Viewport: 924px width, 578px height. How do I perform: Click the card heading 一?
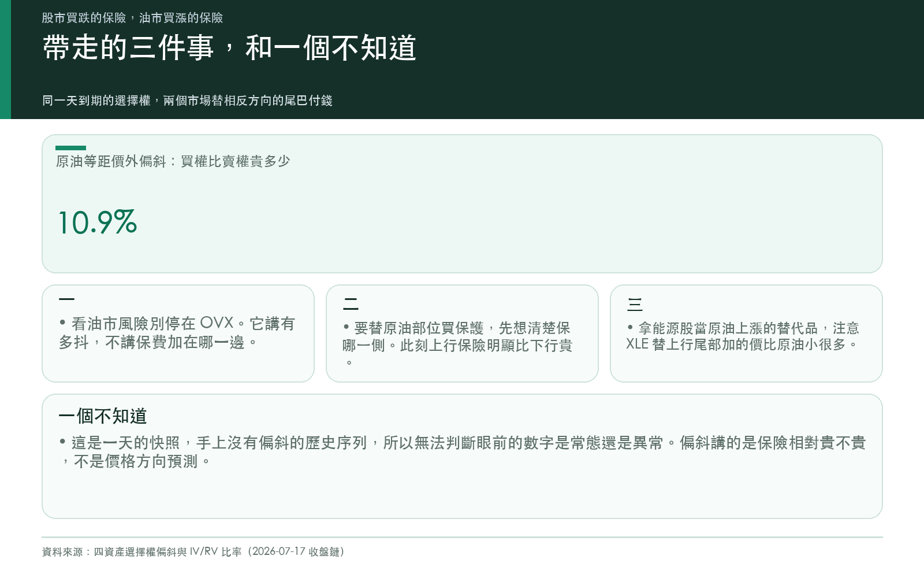click(66, 299)
